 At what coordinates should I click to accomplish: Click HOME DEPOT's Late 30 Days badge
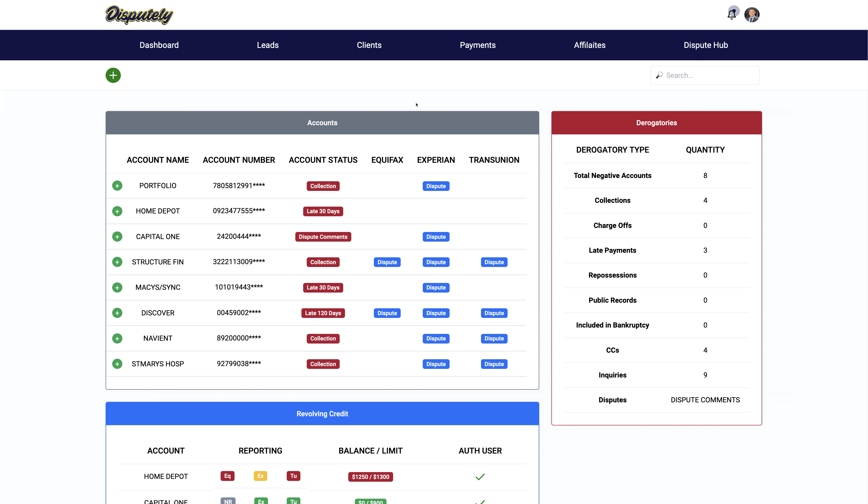[x=323, y=211]
